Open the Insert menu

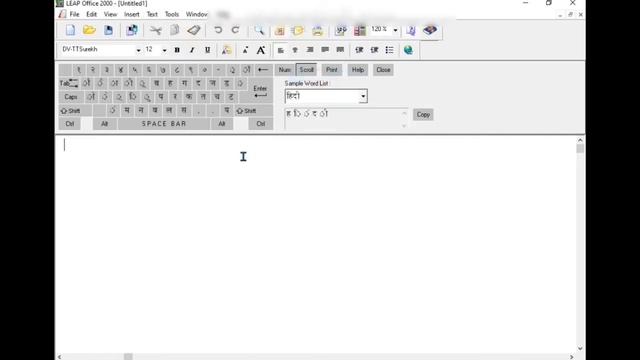[132, 14]
